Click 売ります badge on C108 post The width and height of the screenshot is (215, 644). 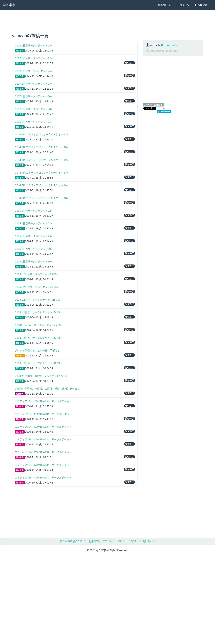coord(20,51)
